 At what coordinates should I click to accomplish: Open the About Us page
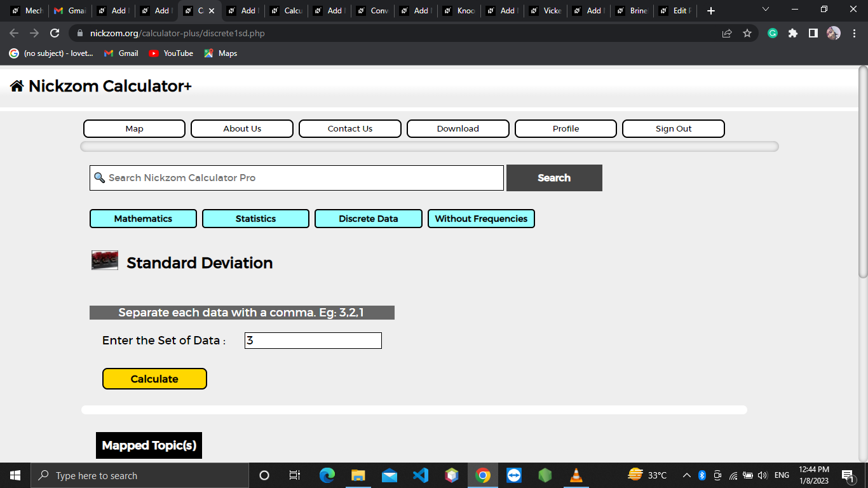coord(242,128)
